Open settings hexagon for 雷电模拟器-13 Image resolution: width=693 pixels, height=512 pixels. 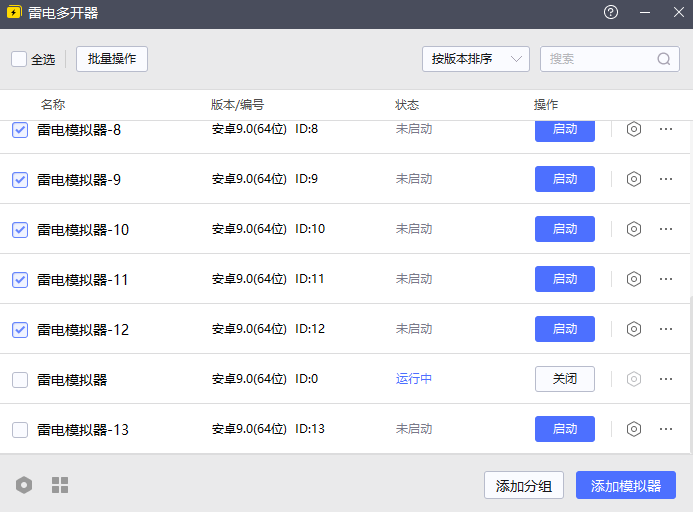[633, 429]
